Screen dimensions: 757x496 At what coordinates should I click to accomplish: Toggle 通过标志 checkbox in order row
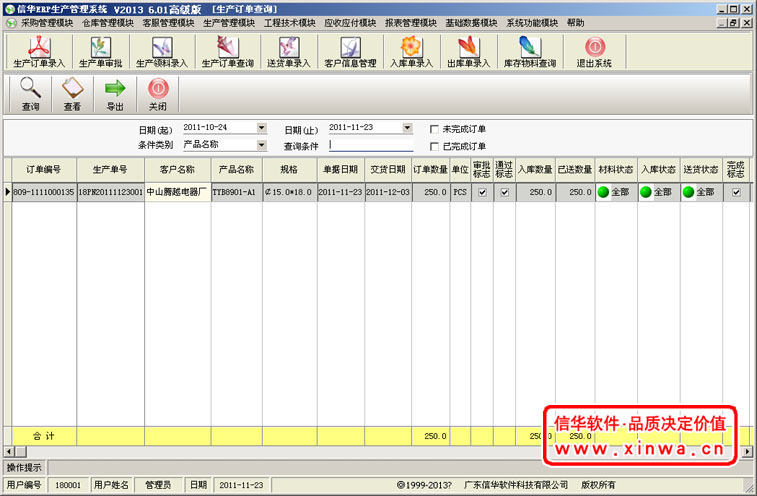[x=505, y=192]
